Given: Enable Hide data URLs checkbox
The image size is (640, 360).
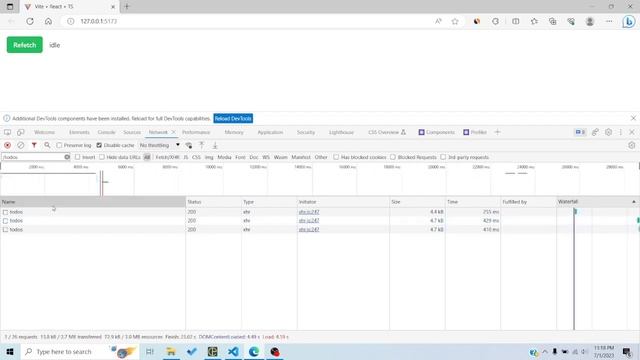Looking at the screenshot, I should (102, 157).
